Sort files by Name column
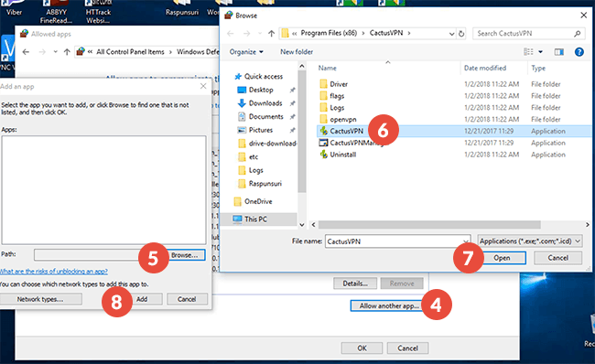The width and height of the screenshot is (595, 364). click(x=327, y=69)
